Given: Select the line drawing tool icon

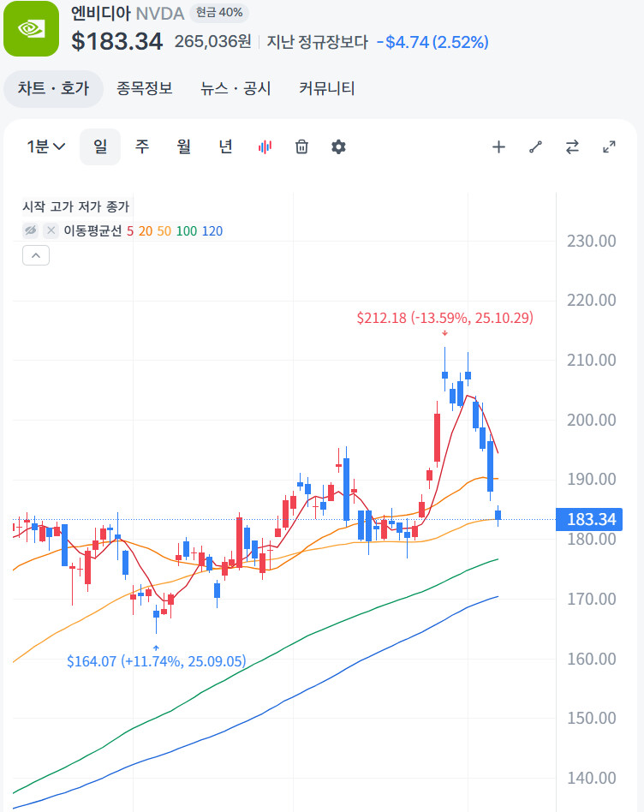Looking at the screenshot, I should (535, 147).
